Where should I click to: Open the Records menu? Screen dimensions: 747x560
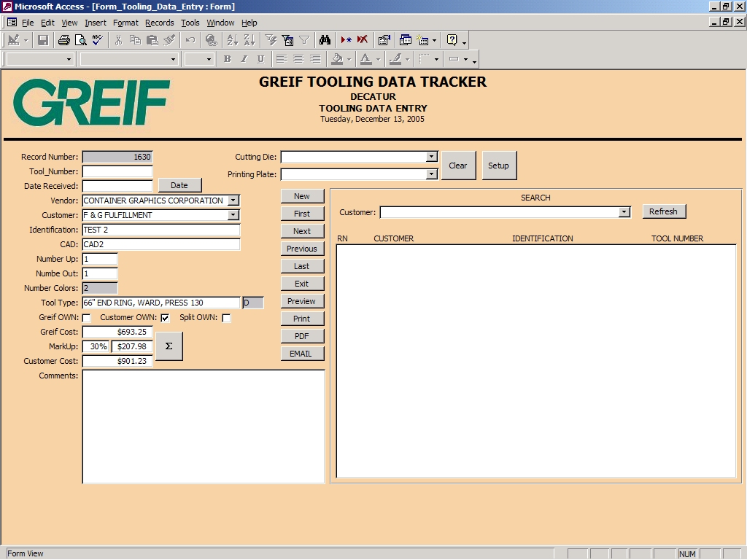coord(160,23)
